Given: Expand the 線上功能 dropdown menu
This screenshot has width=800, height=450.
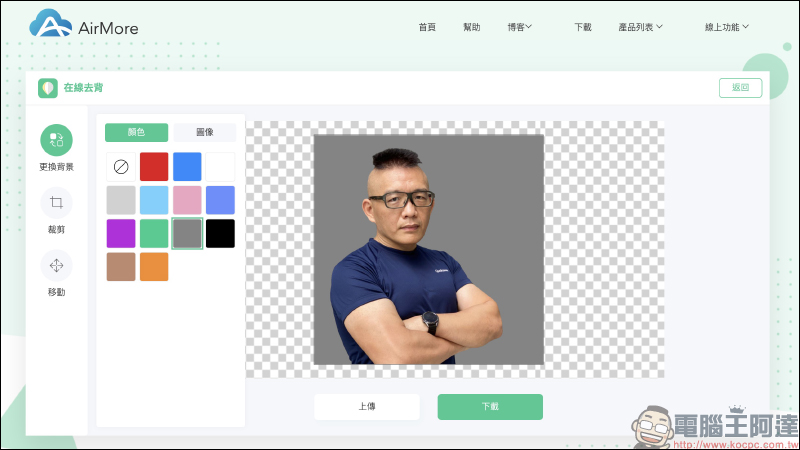Looking at the screenshot, I should (x=726, y=27).
